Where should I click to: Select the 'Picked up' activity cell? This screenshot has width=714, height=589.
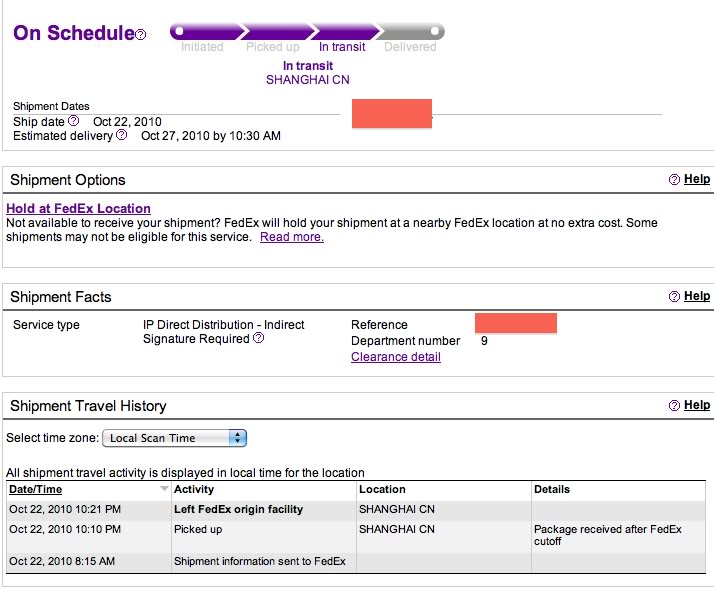198,529
